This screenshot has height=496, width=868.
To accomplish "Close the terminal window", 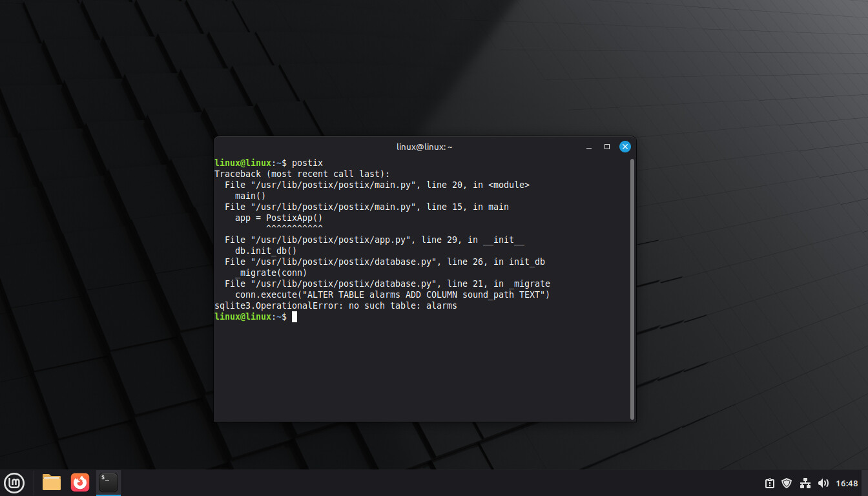I will (625, 147).
